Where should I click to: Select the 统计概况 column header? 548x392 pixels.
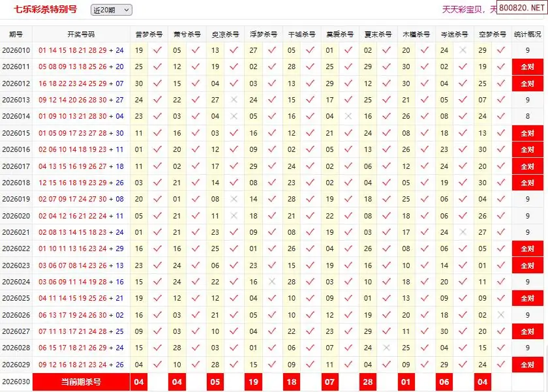pos(527,34)
